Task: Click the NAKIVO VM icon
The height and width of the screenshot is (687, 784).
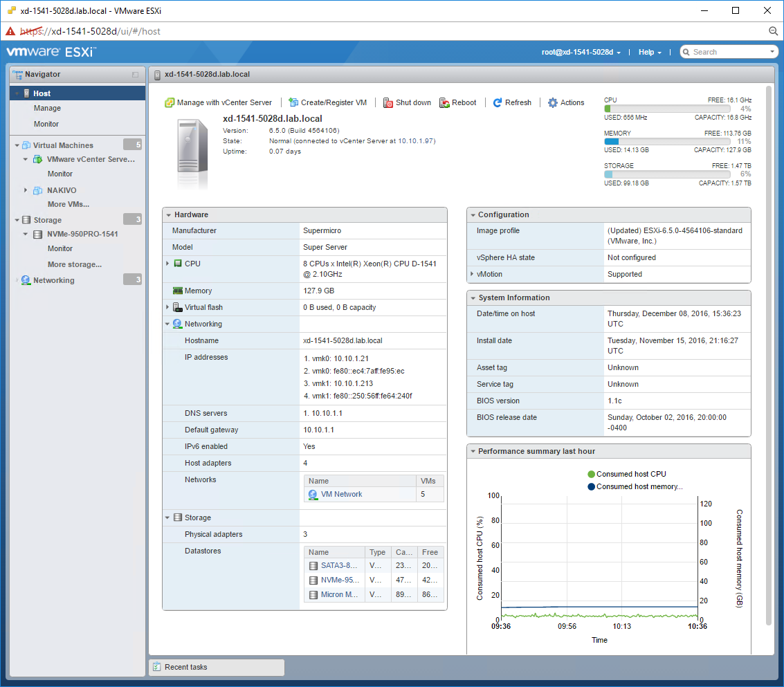Action: [x=37, y=190]
